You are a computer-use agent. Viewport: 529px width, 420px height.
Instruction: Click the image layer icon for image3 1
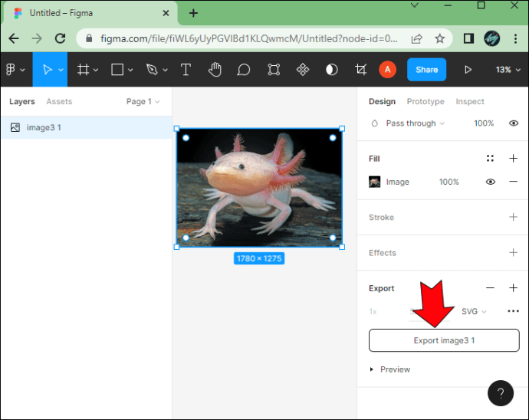[15, 127]
